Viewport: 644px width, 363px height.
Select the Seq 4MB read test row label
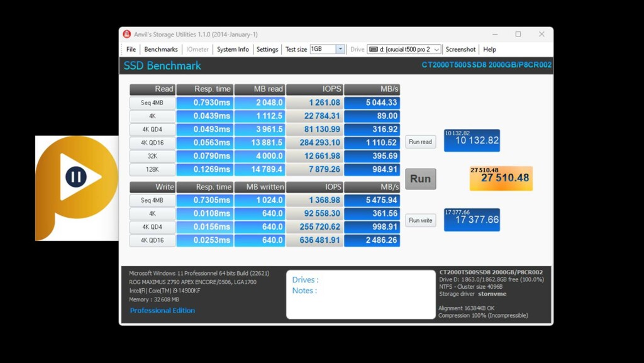coord(152,103)
